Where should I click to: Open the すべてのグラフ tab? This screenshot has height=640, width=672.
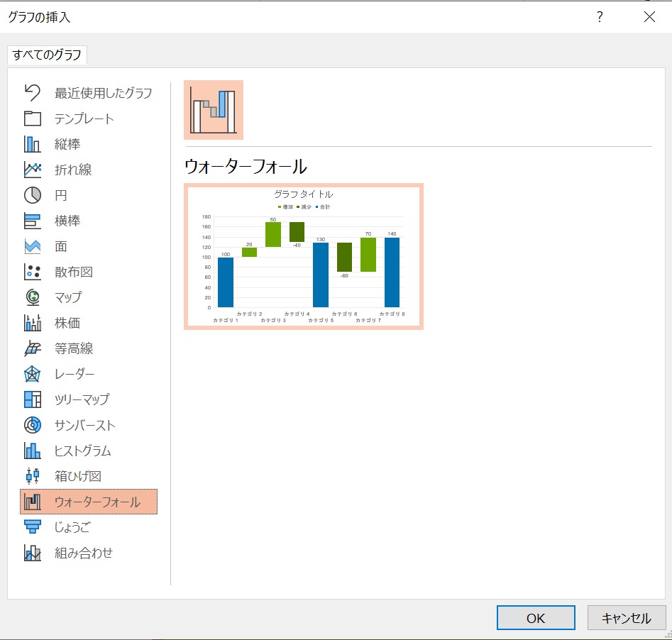coord(47,55)
